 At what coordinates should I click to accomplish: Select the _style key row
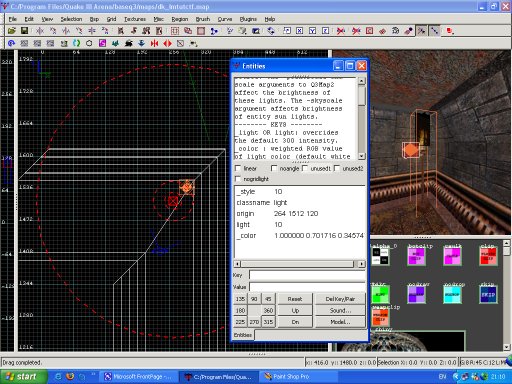click(300, 192)
